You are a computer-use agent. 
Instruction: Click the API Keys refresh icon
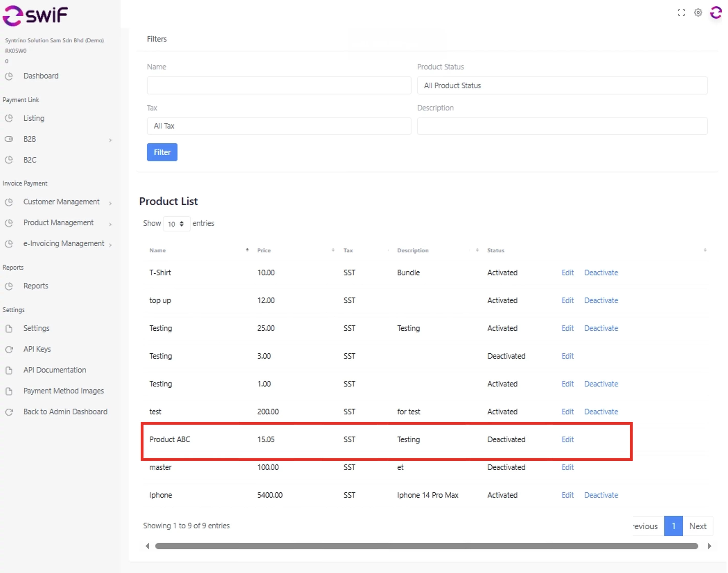tap(9, 349)
